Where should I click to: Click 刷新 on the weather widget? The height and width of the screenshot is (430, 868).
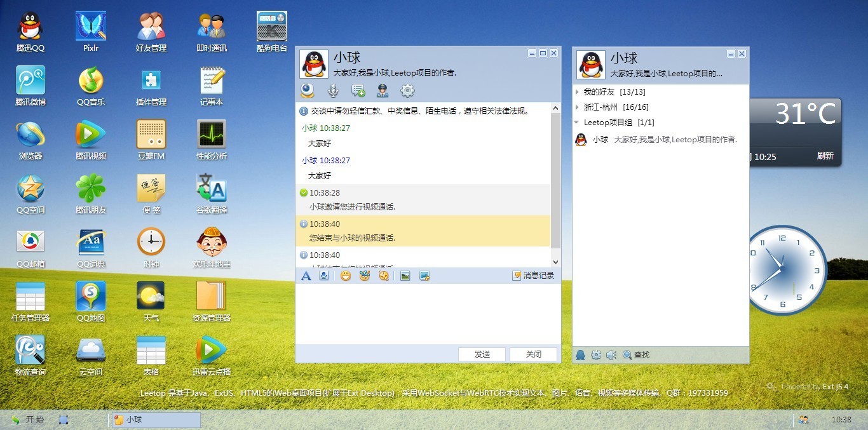[x=825, y=156]
